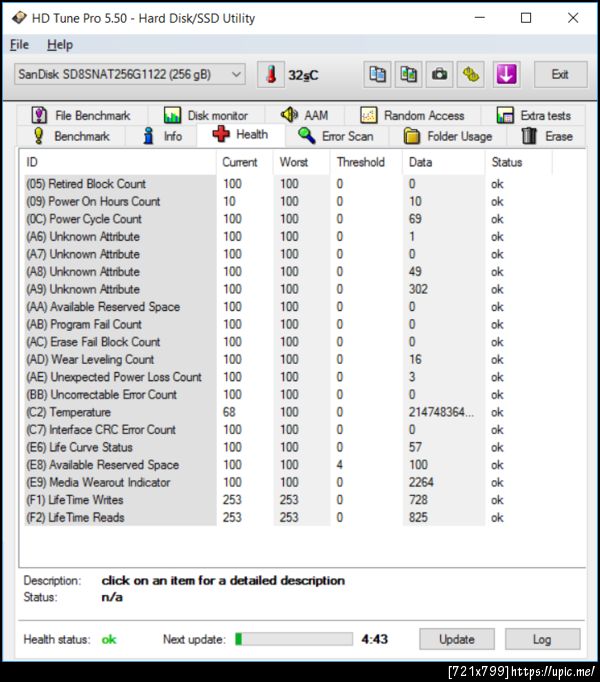Click the Worst column header

click(302, 162)
